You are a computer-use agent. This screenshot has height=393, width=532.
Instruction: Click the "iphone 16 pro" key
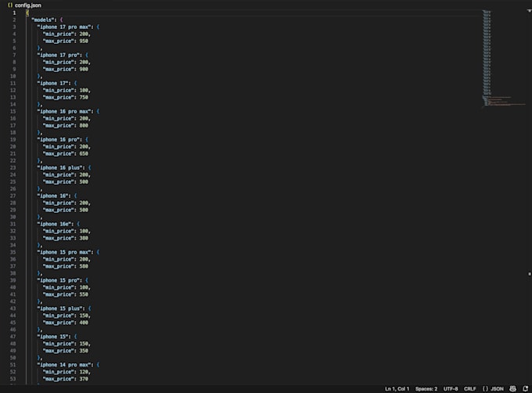[x=59, y=139]
